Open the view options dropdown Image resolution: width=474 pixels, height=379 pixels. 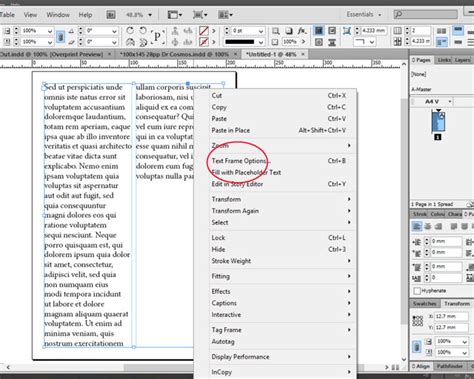(x=175, y=15)
